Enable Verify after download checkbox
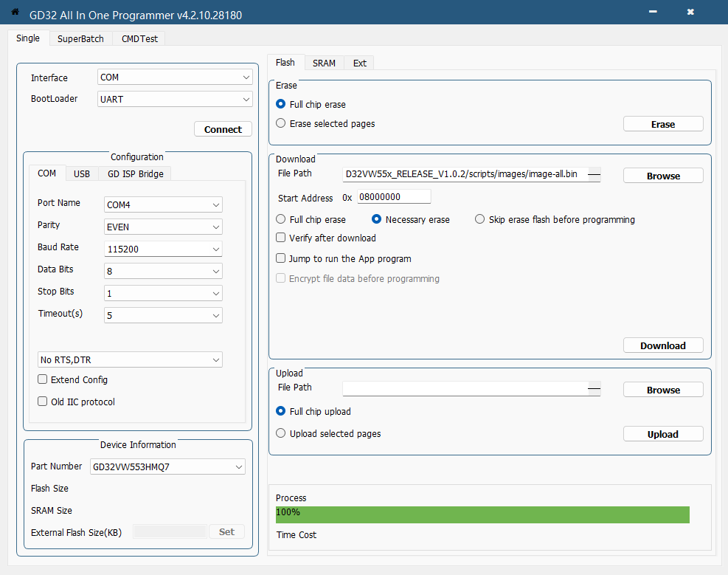Viewport: 728px width, 575px height. point(280,238)
